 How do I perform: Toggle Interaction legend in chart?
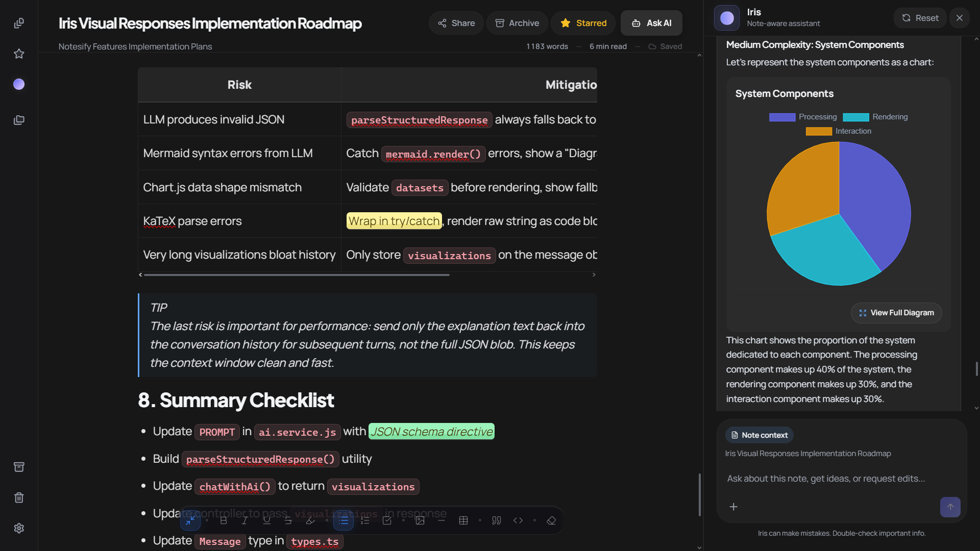pyautogui.click(x=839, y=131)
